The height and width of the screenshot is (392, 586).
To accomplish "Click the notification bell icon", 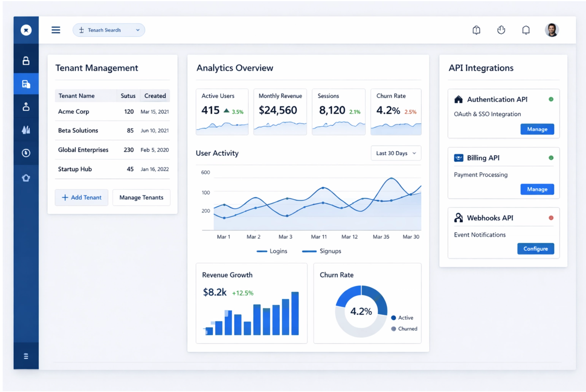I will [526, 30].
